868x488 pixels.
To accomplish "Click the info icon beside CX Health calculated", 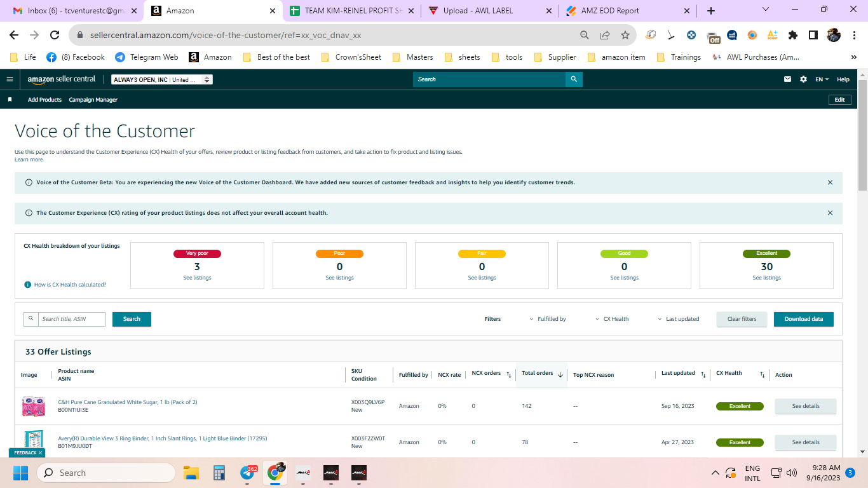I will 27,285.
